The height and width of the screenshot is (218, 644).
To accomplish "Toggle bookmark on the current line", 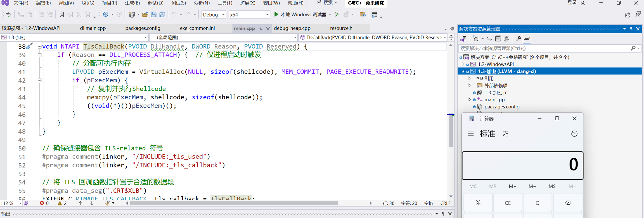I will [x=62, y=15].
